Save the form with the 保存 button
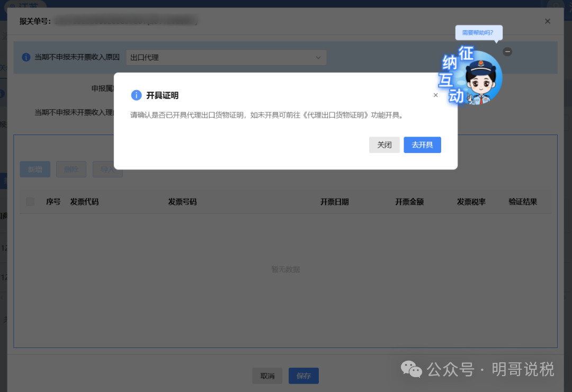Image resolution: width=572 pixels, height=392 pixels. tap(303, 376)
